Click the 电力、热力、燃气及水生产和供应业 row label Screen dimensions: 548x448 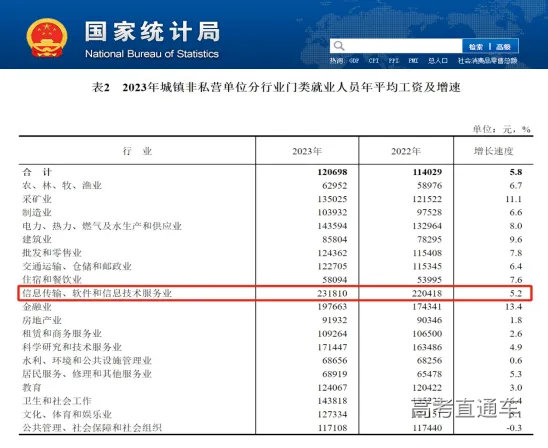(x=102, y=226)
